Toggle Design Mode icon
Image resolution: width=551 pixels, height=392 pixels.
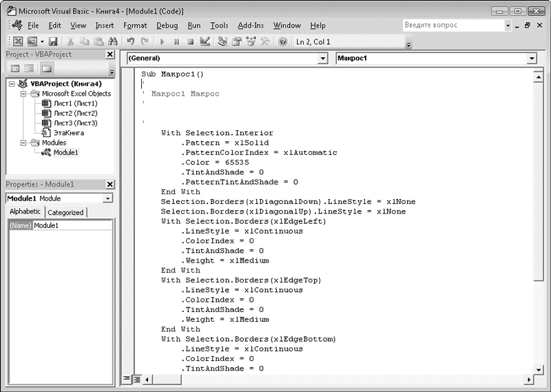point(205,42)
